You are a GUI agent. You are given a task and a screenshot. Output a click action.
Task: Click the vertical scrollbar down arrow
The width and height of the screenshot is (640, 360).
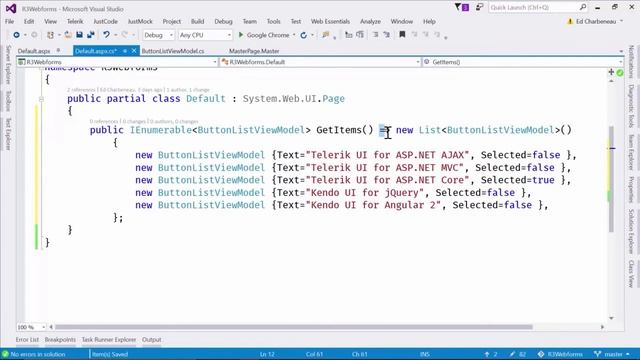tap(611, 318)
